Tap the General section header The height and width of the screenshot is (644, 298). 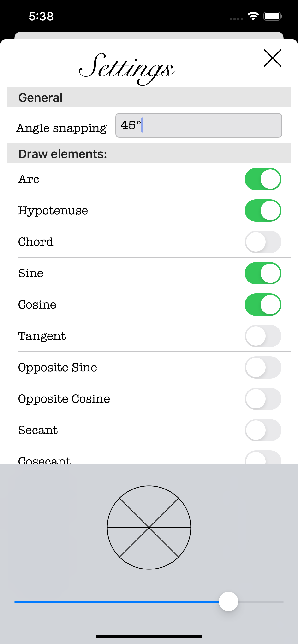tap(149, 97)
